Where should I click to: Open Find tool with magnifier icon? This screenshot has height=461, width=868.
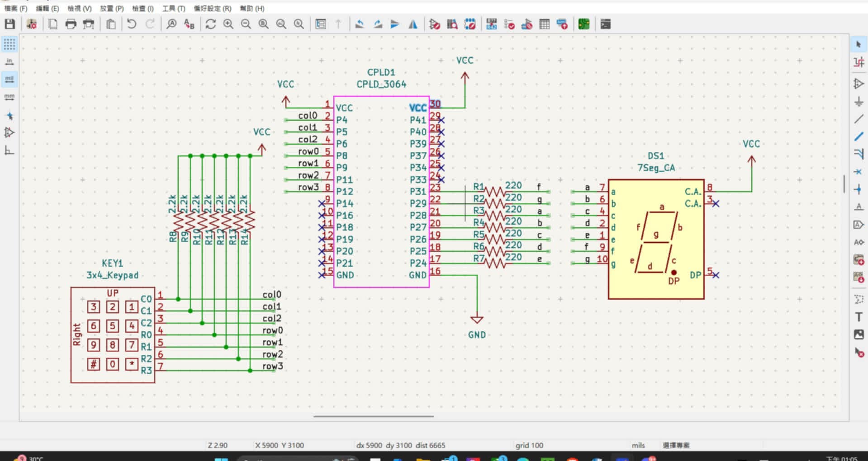[171, 24]
